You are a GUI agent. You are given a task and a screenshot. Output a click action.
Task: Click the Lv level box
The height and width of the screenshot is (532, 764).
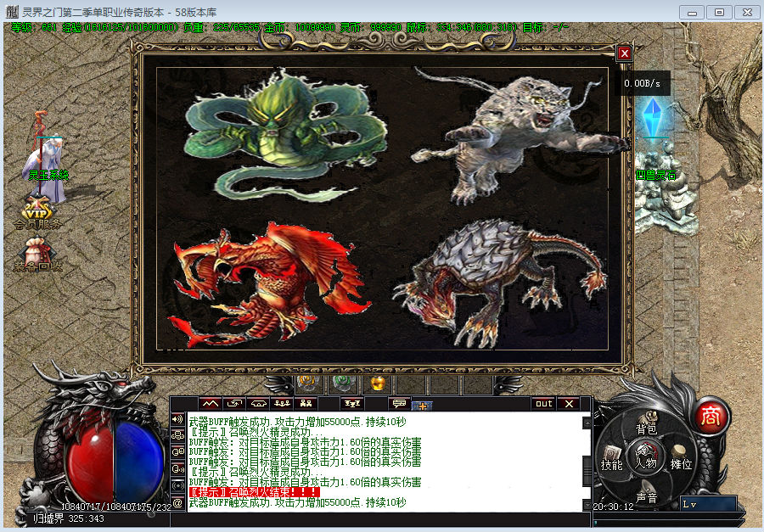click(708, 504)
